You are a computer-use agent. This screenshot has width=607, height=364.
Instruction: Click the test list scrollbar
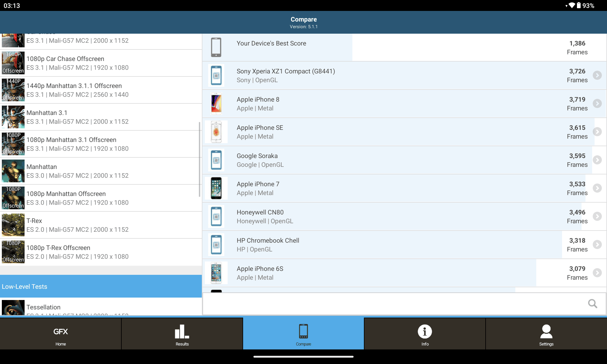(x=199, y=159)
